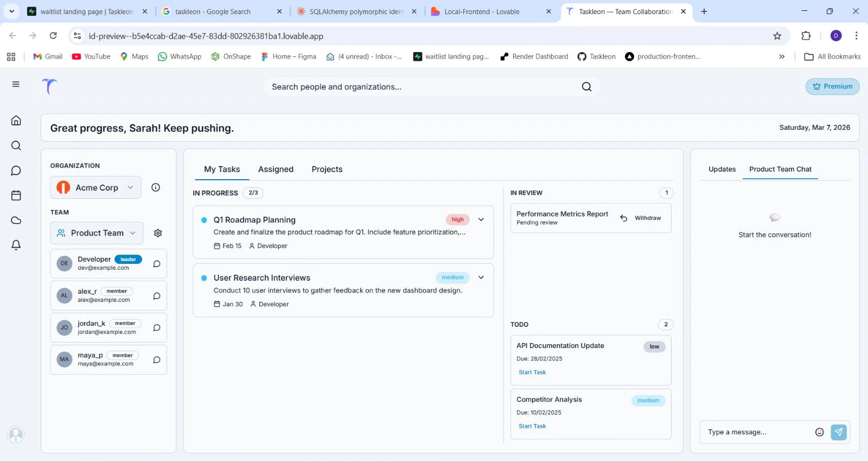Click In Progress 2/3 counter

253,193
